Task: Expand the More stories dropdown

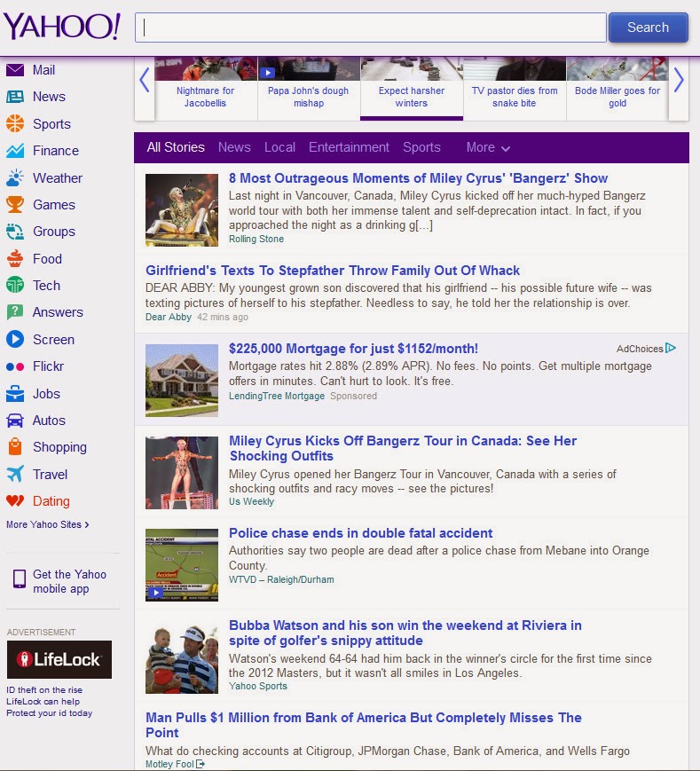Action: 488,147
